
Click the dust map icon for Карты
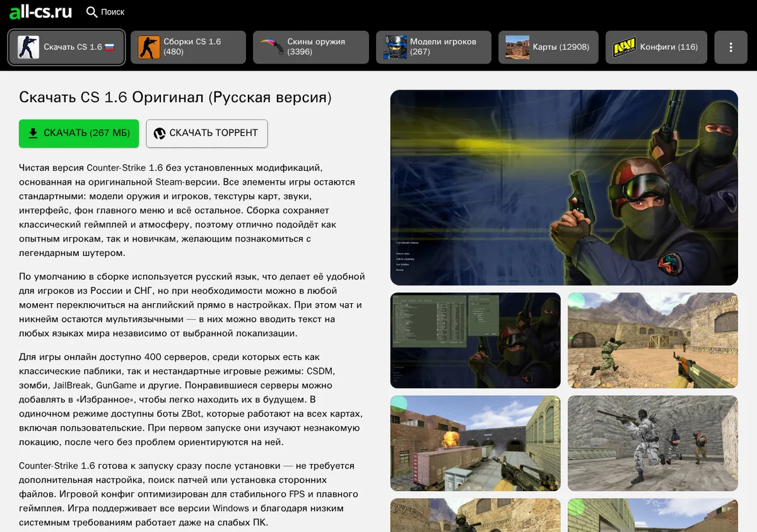[x=517, y=47]
